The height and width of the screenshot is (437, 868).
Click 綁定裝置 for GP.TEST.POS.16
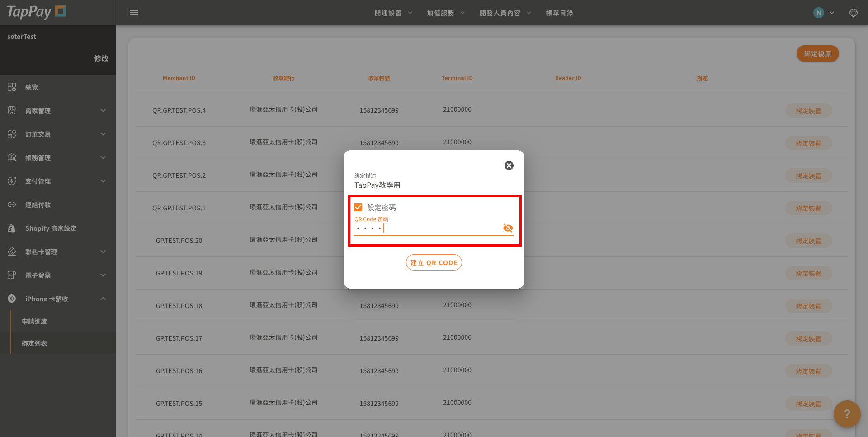tap(808, 371)
